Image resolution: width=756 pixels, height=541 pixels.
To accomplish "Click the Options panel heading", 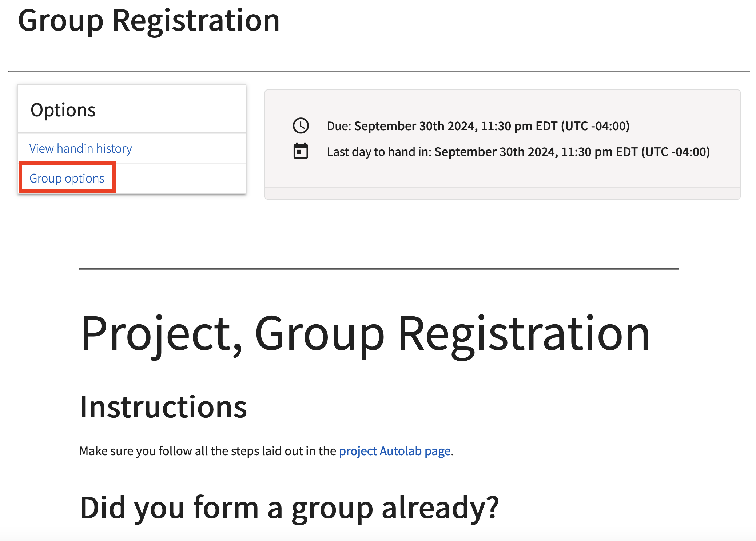I will point(63,110).
